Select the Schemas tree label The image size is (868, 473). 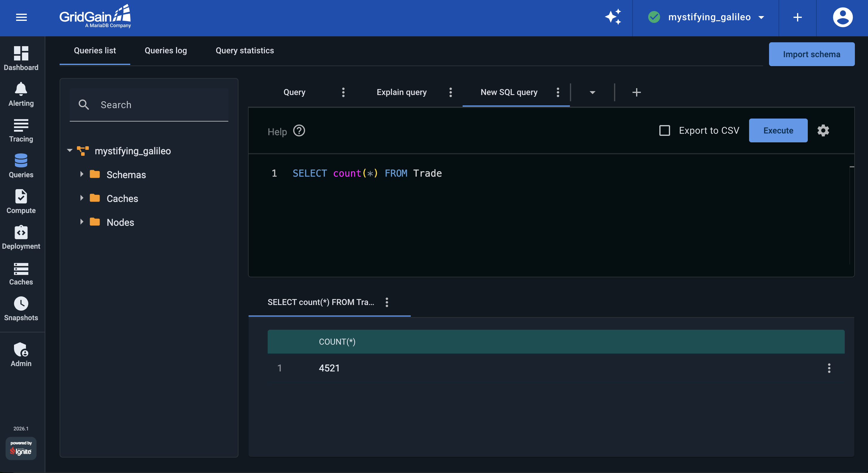click(126, 174)
